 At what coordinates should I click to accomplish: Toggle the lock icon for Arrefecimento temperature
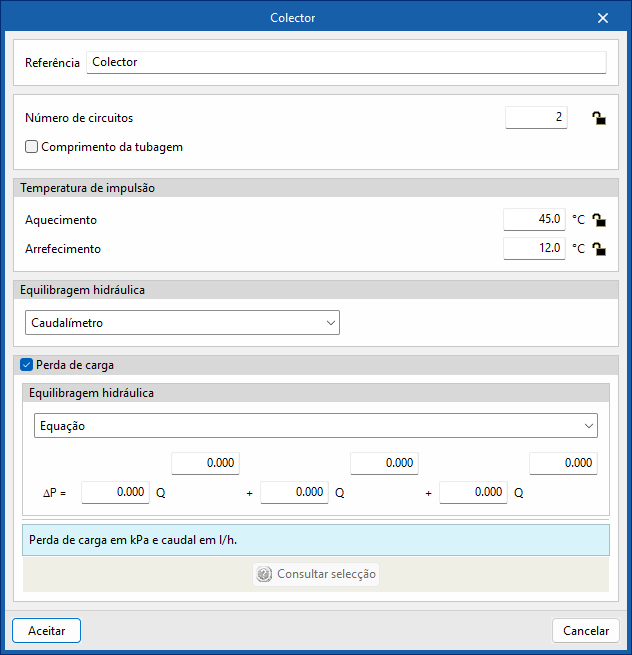click(x=599, y=249)
